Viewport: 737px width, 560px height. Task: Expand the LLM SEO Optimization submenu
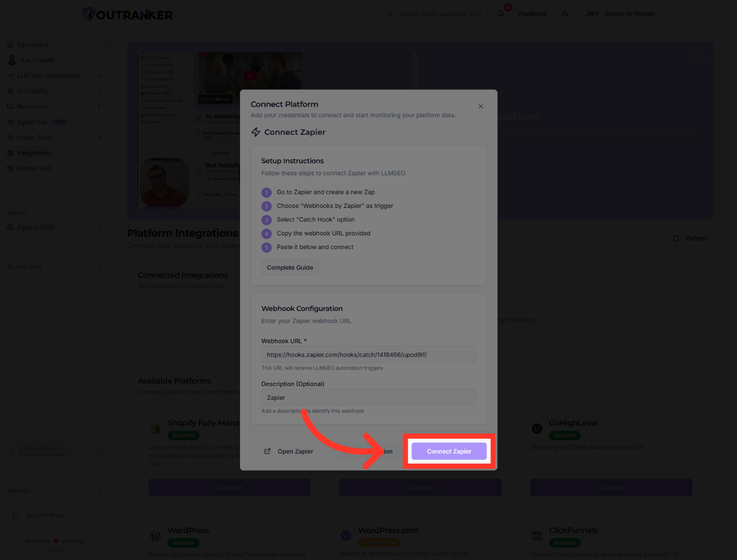pos(99,76)
